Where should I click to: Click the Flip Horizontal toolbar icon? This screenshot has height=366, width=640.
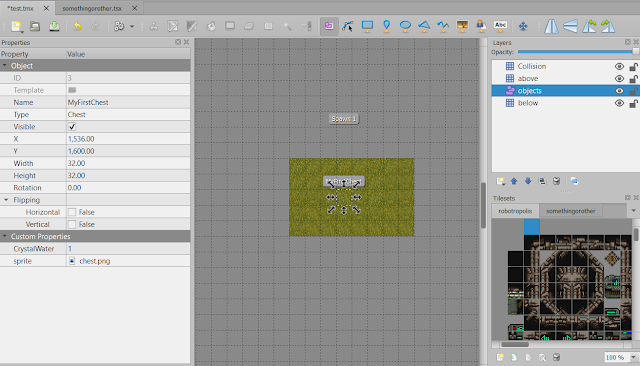(551, 27)
